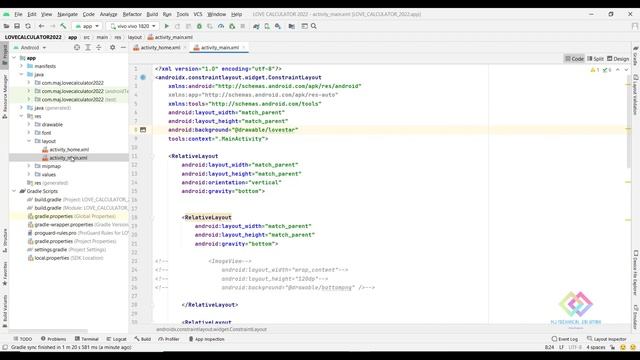
Task: Click the gutter icon beside line 2
Action: point(143,77)
